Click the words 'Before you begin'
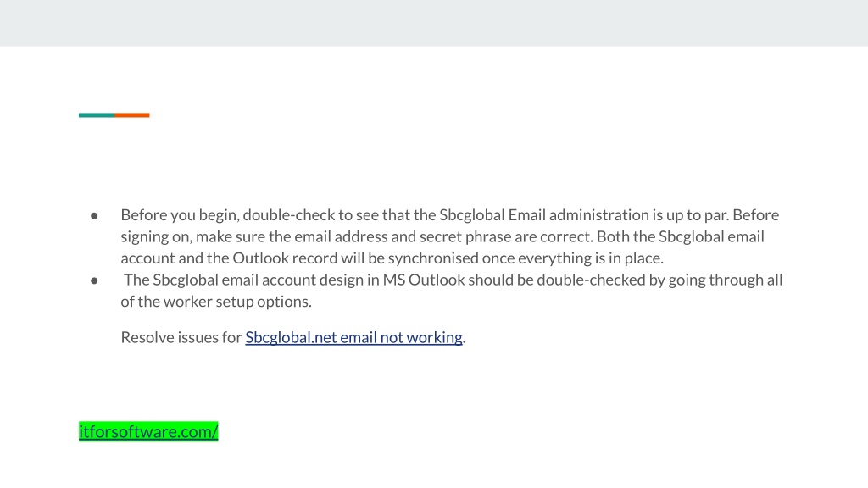This screenshot has height=488, width=868. point(180,215)
